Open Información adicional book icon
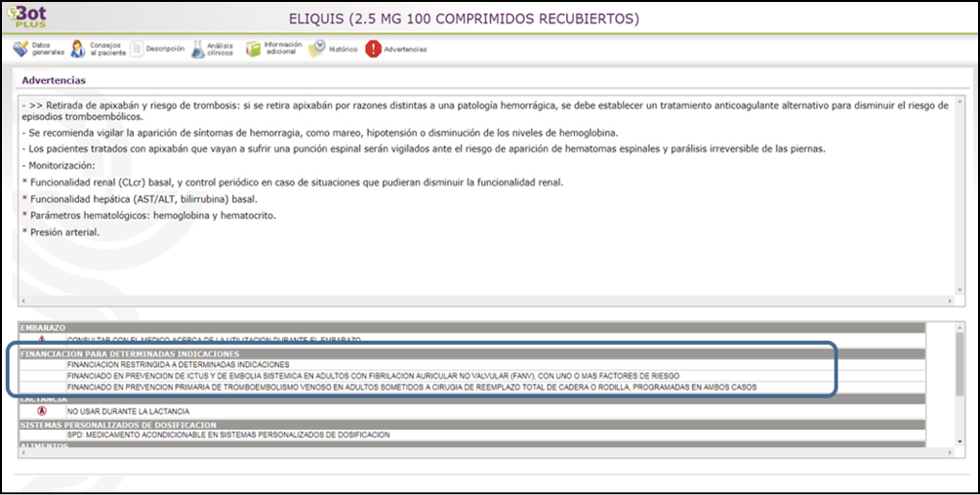This screenshot has width=980, height=495. pos(254,49)
